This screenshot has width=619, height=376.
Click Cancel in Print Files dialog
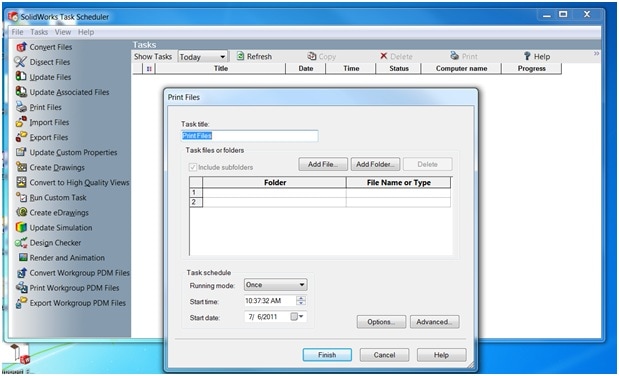tap(384, 355)
